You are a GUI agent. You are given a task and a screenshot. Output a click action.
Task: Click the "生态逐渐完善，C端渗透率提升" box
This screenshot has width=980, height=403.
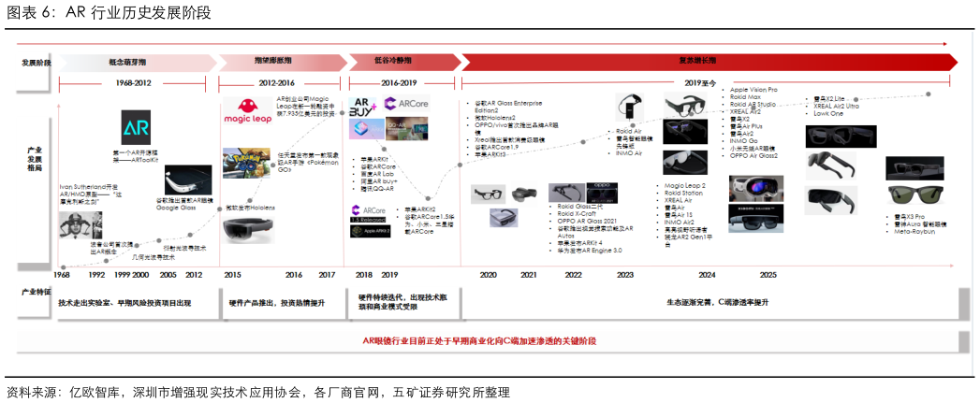coord(718,302)
